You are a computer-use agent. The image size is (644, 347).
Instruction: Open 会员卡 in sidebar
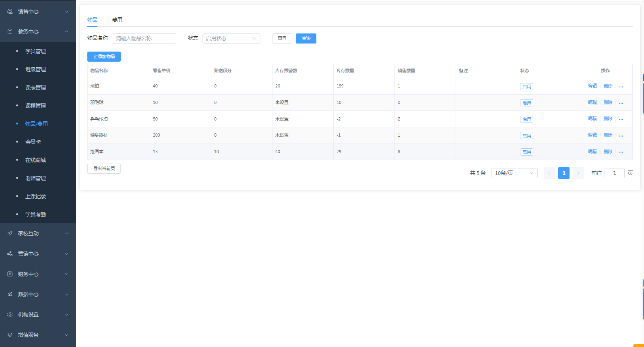click(33, 142)
